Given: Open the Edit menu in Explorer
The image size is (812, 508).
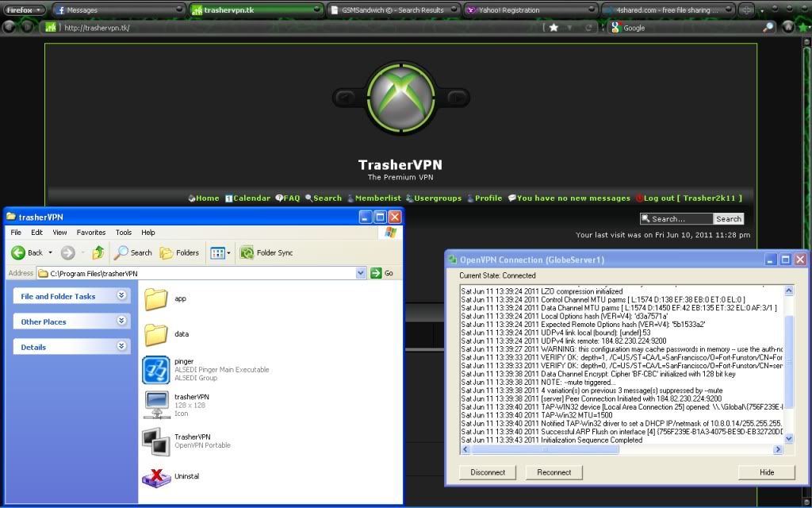Looking at the screenshot, I should [x=36, y=233].
